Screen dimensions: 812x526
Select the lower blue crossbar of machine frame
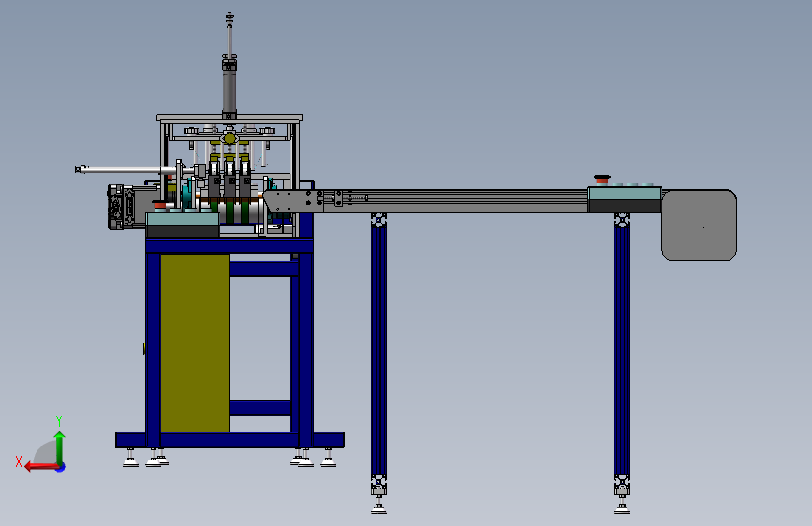pos(260,407)
